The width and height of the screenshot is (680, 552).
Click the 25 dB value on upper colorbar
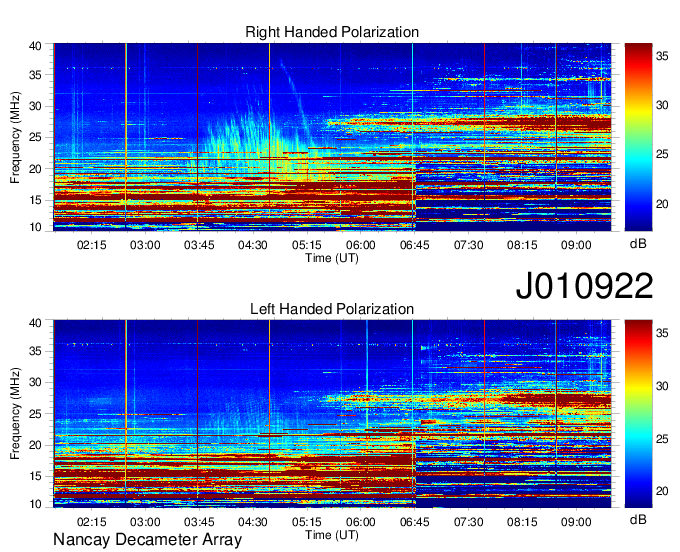662,154
